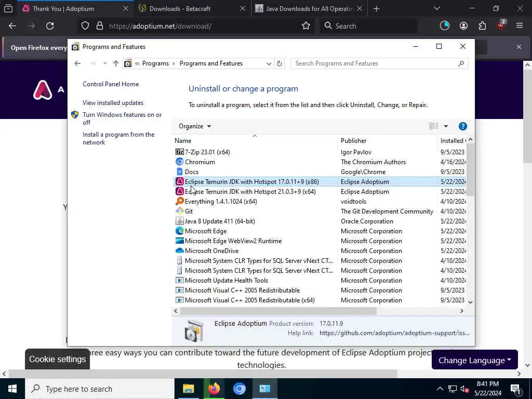Expand the view options dropdown arrow

(x=446, y=126)
